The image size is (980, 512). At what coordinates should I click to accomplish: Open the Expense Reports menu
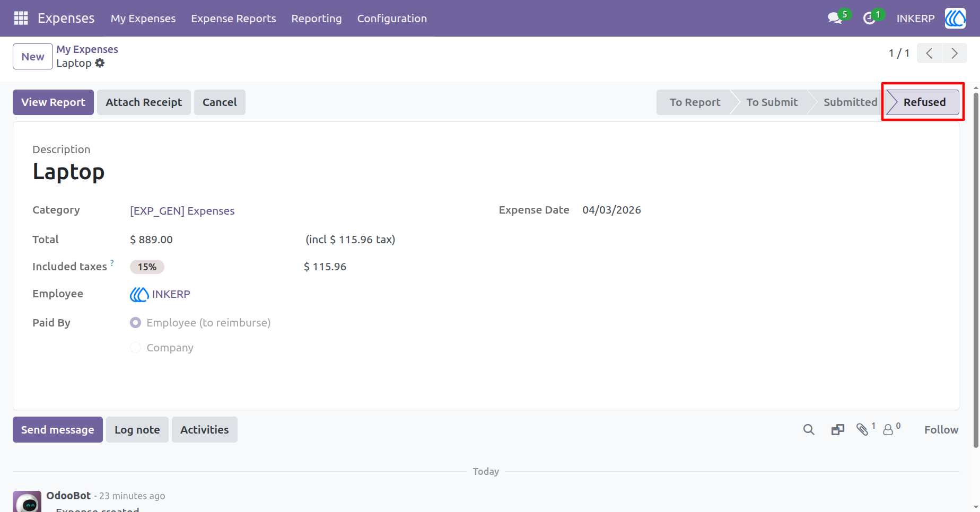(233, 19)
